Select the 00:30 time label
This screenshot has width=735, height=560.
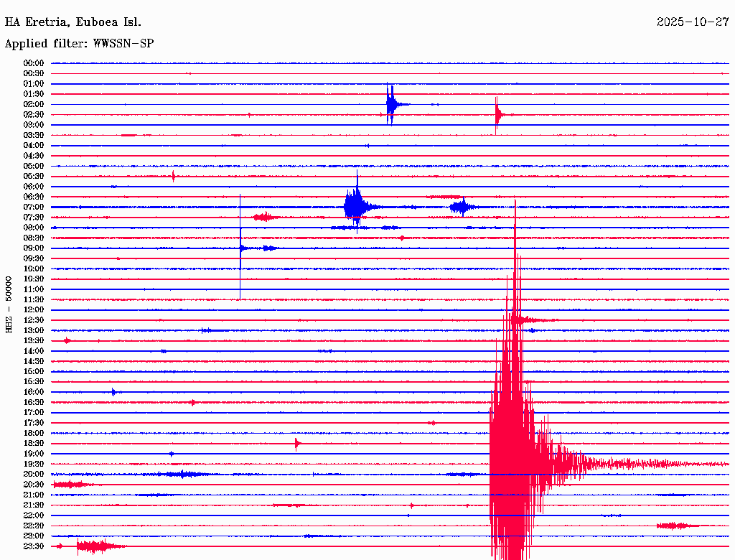[34, 73]
